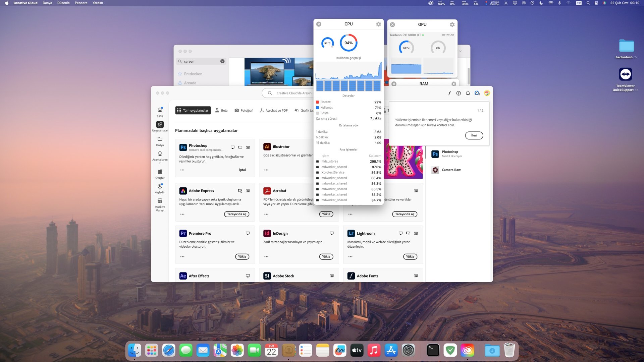This screenshot has height=362, width=644.
Task: Open the Keşfedin discover sidebar icon
Action: click(x=160, y=186)
